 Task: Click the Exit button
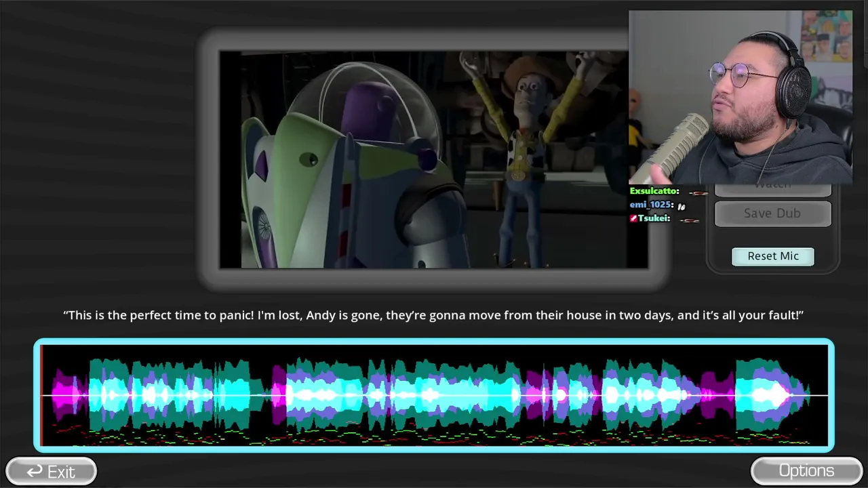tap(52, 471)
